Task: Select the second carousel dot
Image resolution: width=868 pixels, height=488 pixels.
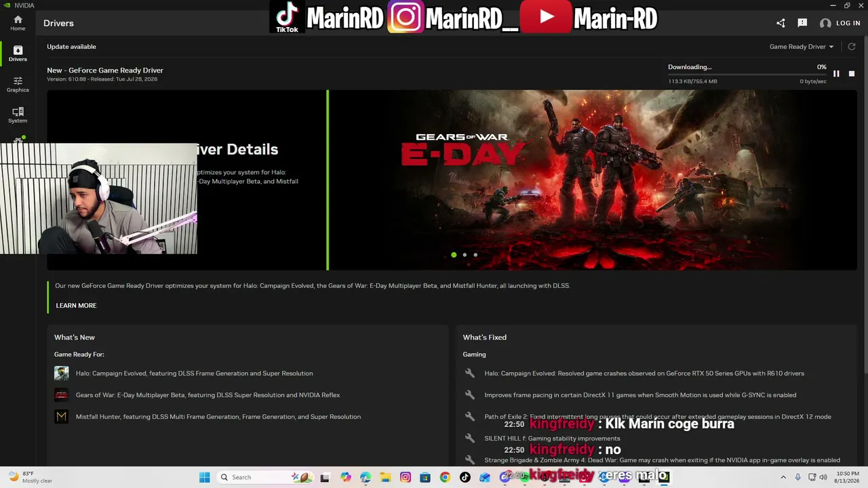Action: pyautogui.click(x=465, y=255)
